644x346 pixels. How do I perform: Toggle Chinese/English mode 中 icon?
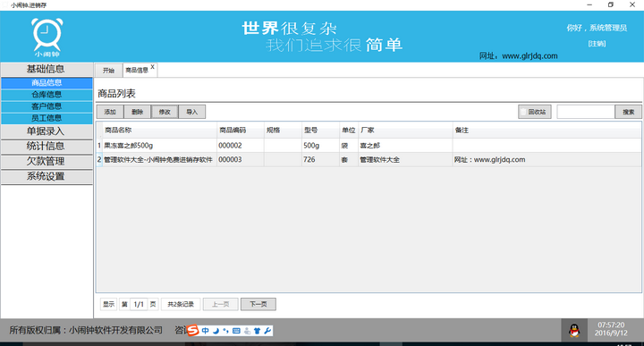[205, 331]
